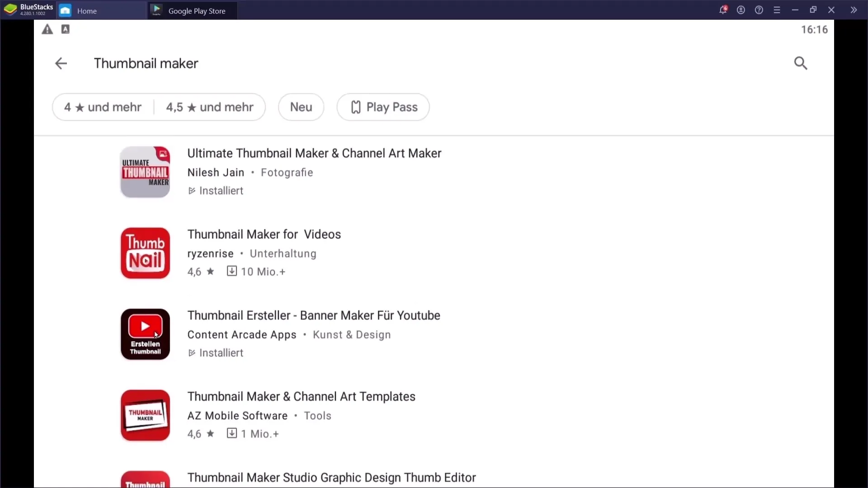
Task: Switch to Google Play Store tab
Action: click(193, 10)
